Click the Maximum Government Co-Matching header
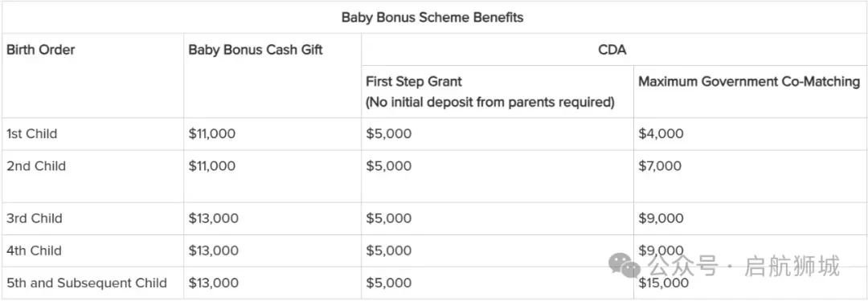 [749, 82]
